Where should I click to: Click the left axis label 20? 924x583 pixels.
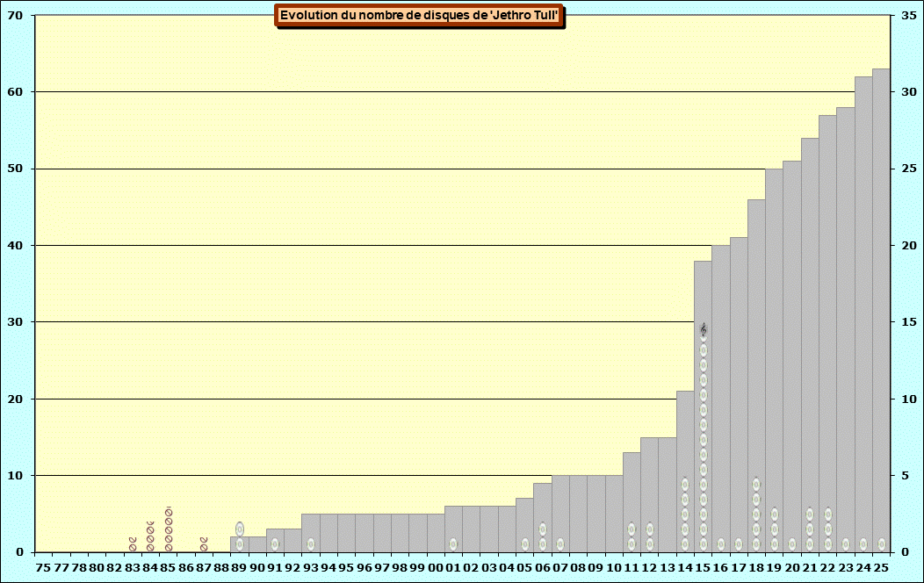coord(15,399)
